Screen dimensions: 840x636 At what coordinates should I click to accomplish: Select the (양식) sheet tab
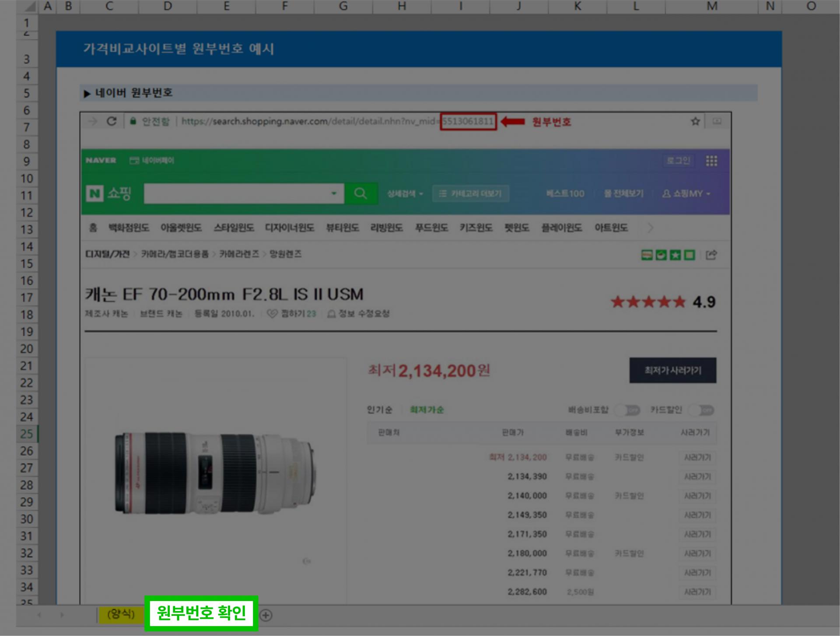click(x=121, y=614)
